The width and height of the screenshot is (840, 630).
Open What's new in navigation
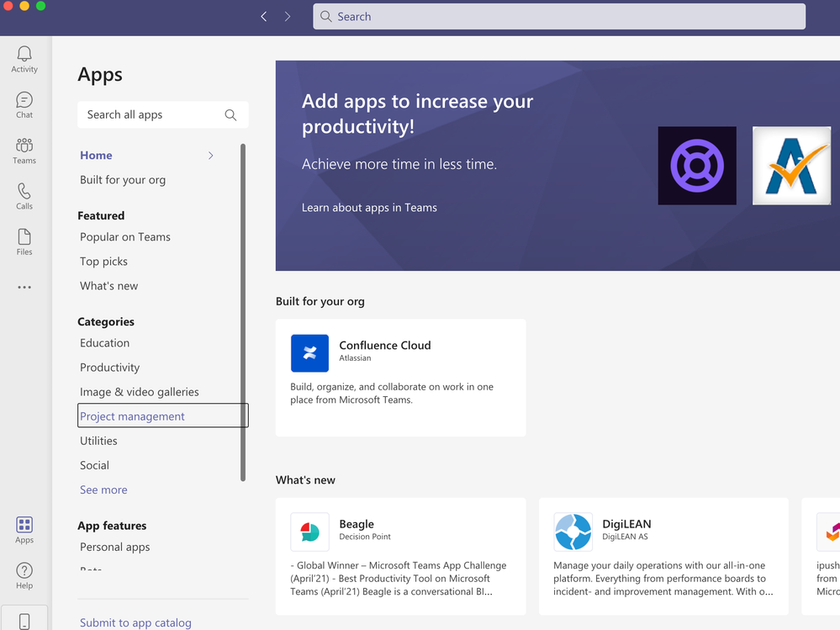click(x=108, y=286)
